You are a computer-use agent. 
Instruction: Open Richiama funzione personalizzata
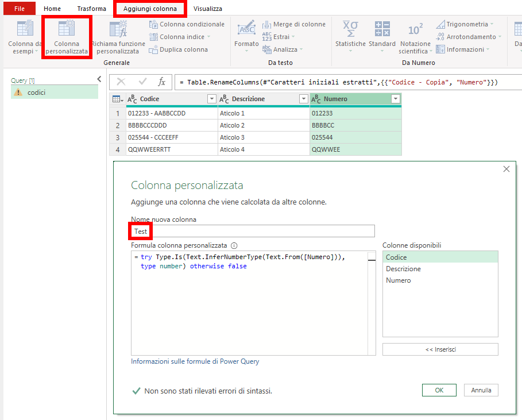point(118,37)
